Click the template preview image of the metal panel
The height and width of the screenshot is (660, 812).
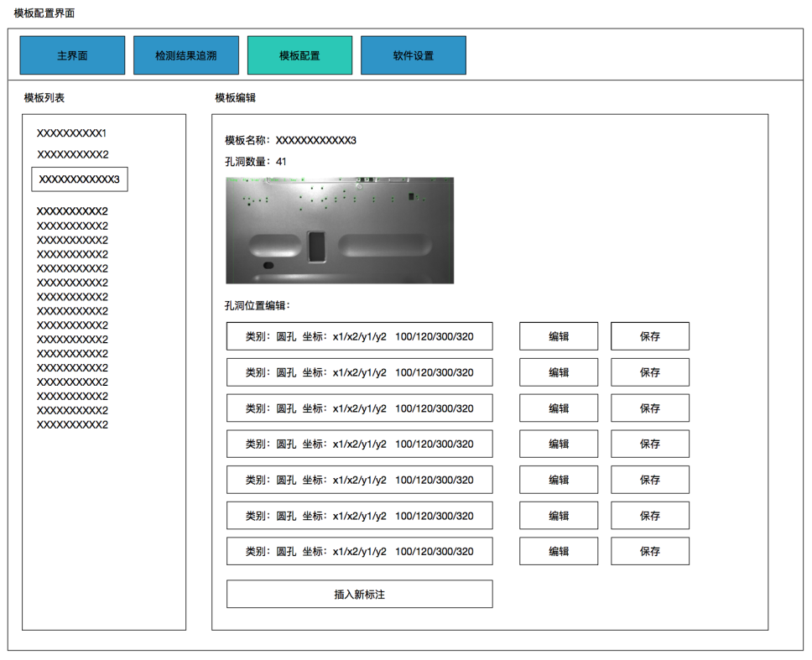340,230
